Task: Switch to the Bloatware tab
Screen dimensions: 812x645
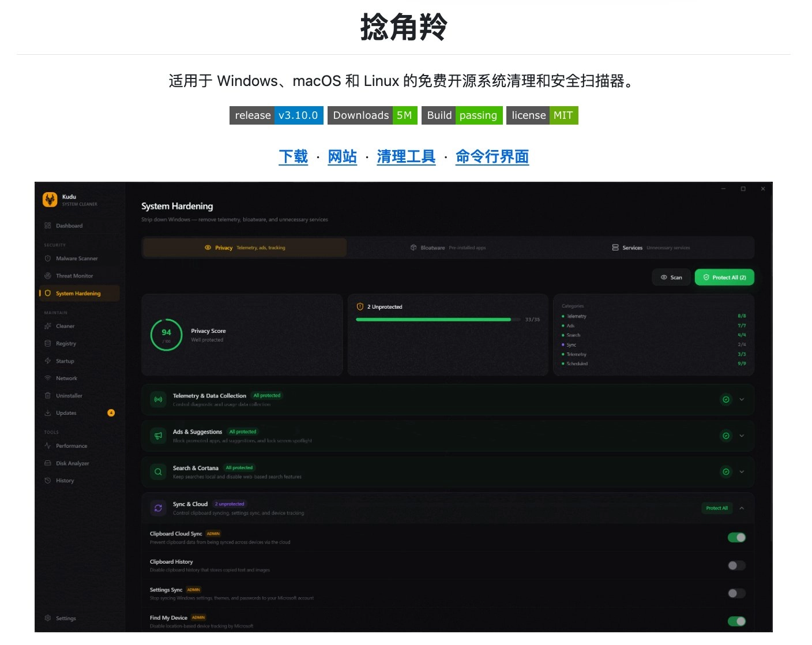Action: [x=448, y=247]
